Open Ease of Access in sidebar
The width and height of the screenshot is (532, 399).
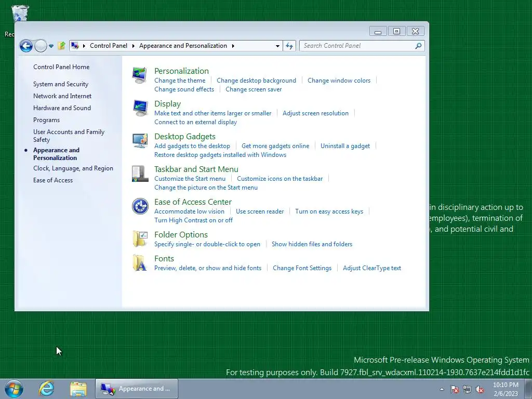coord(53,180)
